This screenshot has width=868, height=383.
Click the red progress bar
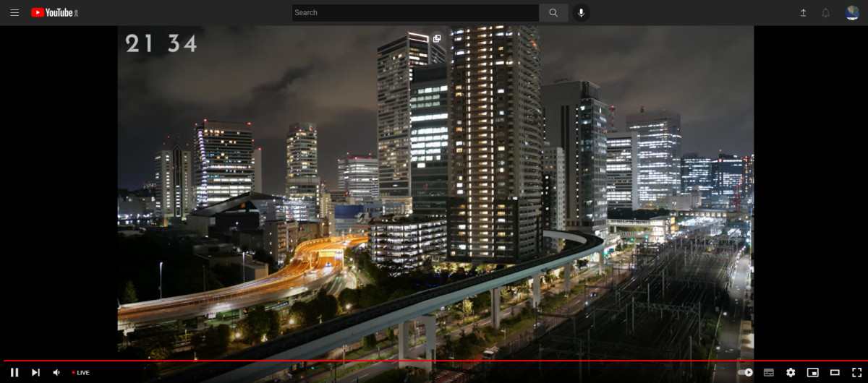click(x=434, y=360)
